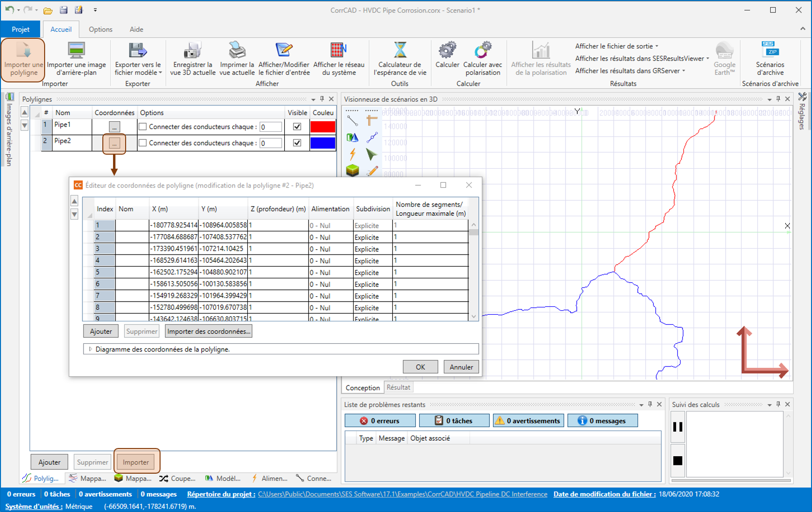
Task: Switch to the Résultat tab in viewer
Action: pos(398,387)
